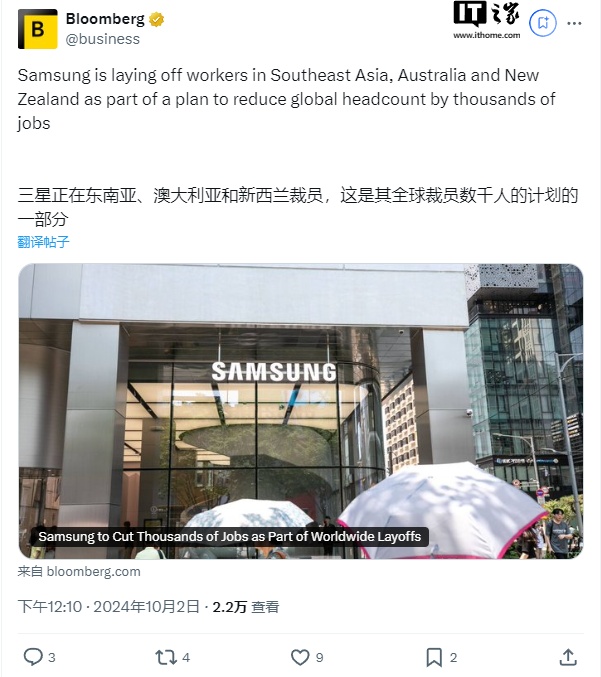Open the Bloomberg account name link
The height and width of the screenshot is (677, 601).
coord(105,19)
